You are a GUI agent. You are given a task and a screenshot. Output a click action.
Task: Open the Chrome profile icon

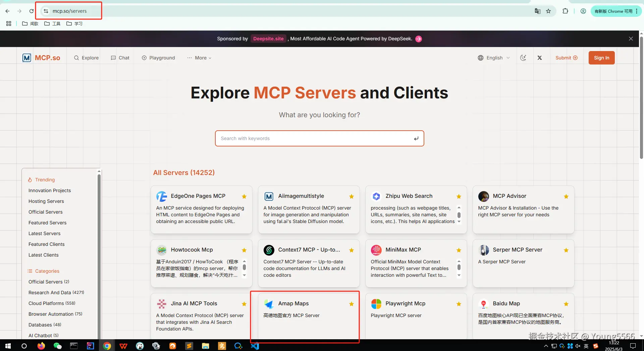pyautogui.click(x=583, y=11)
